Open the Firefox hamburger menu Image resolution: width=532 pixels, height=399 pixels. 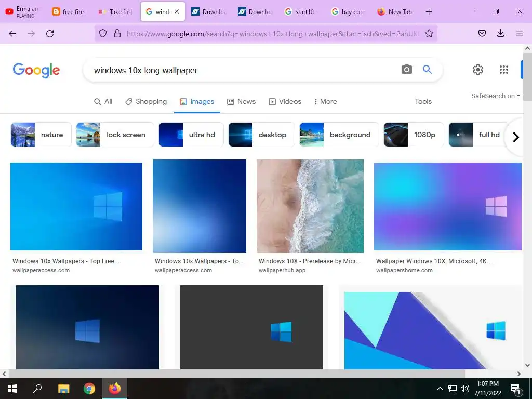click(519, 33)
